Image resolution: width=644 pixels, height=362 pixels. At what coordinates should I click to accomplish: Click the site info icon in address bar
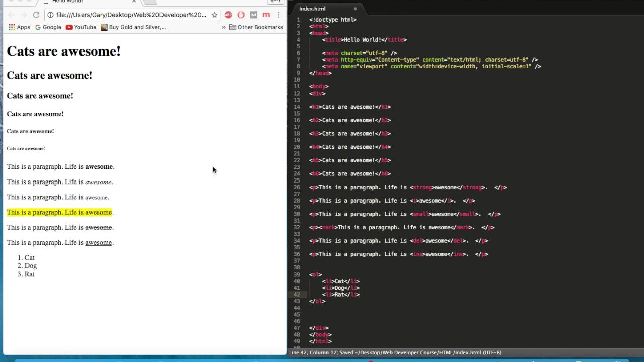51,15
